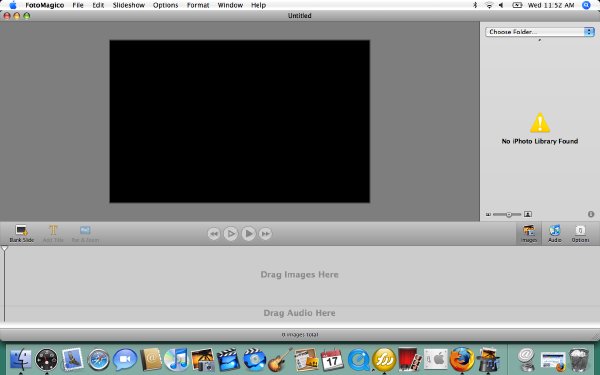This screenshot has width=600, height=375.
Task: Click the small thumbnail size icon
Action: 488,215
